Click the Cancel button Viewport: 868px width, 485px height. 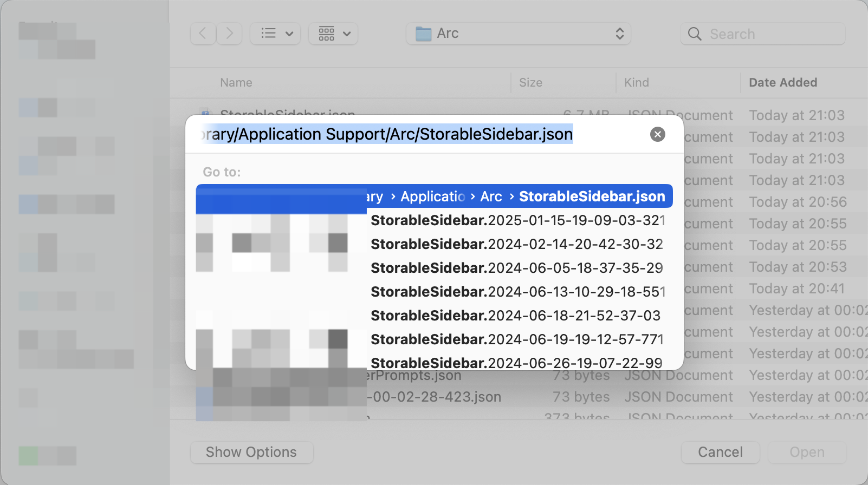coord(721,452)
